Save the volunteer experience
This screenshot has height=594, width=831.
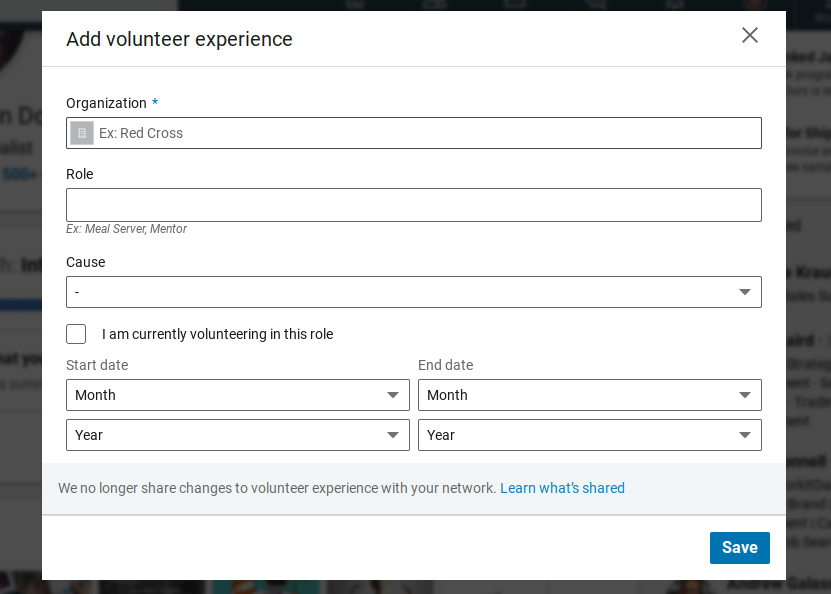pyautogui.click(x=739, y=547)
